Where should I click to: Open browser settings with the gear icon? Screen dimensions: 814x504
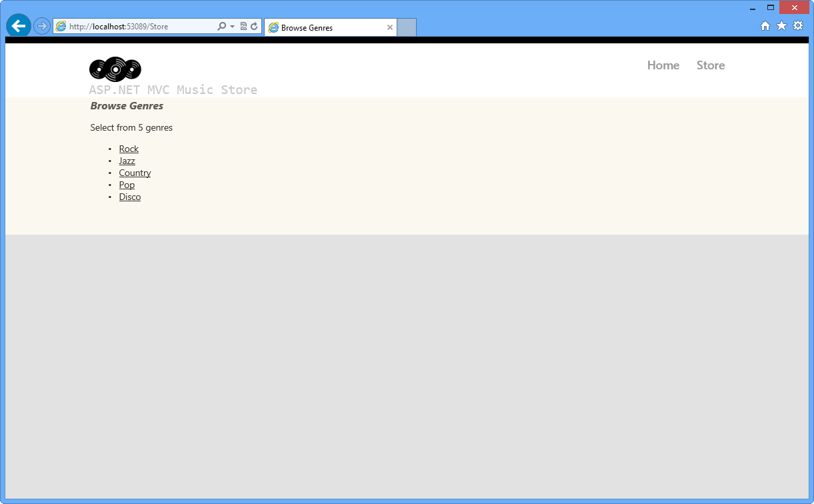pyautogui.click(x=798, y=25)
